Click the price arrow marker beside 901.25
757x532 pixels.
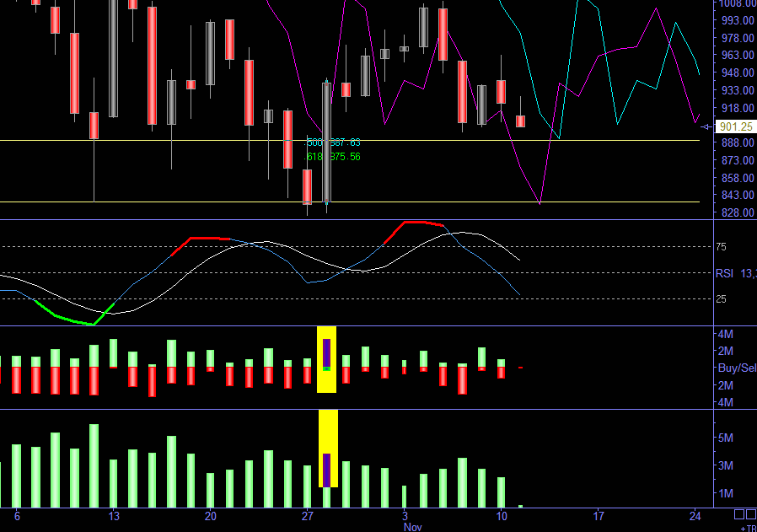coord(706,127)
